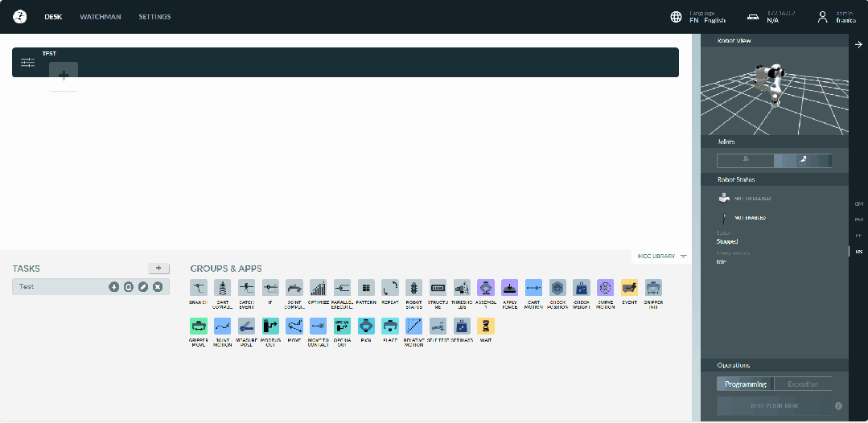This screenshot has height=423, width=868.
Task: Select the Cart Compliance app icon
Action: pyautogui.click(x=222, y=288)
